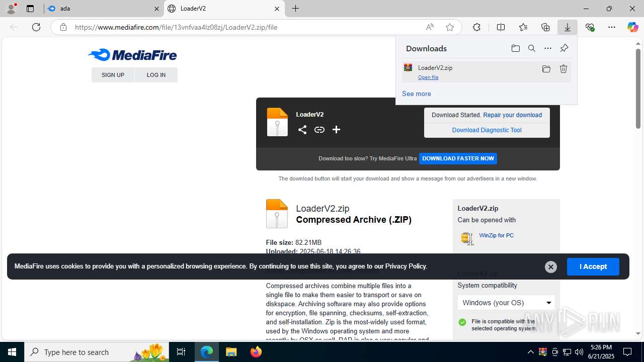
Task: Open File Explorer from the taskbar
Action: (x=231, y=352)
